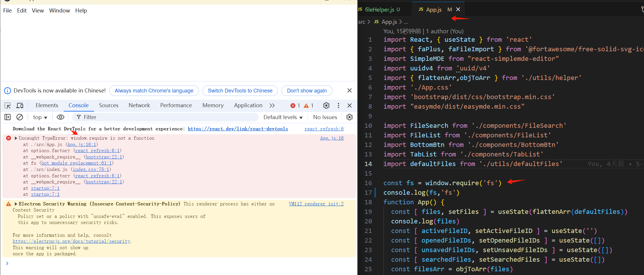Switch to the Network tab

(x=139, y=105)
